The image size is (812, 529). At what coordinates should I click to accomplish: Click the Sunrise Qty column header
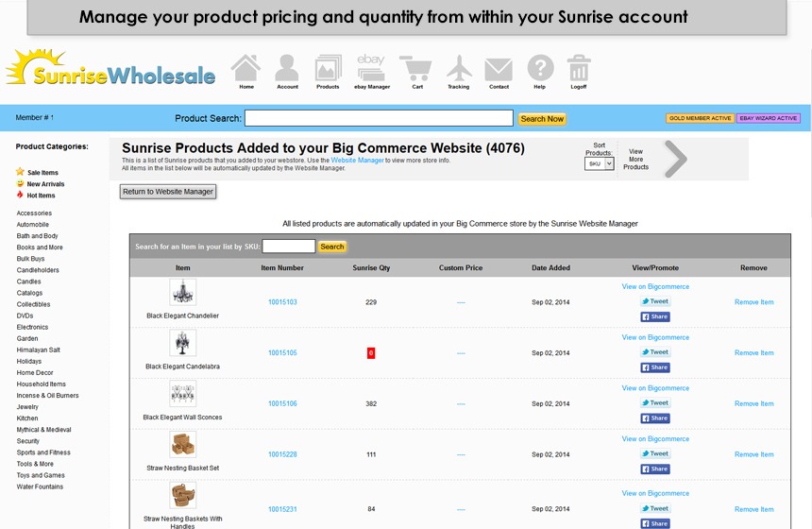371,268
